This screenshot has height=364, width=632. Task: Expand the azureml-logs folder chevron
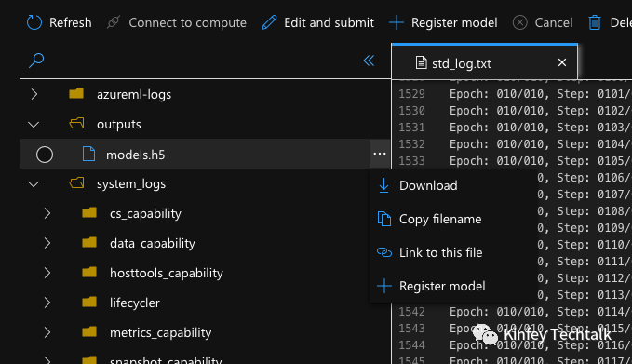(x=34, y=94)
